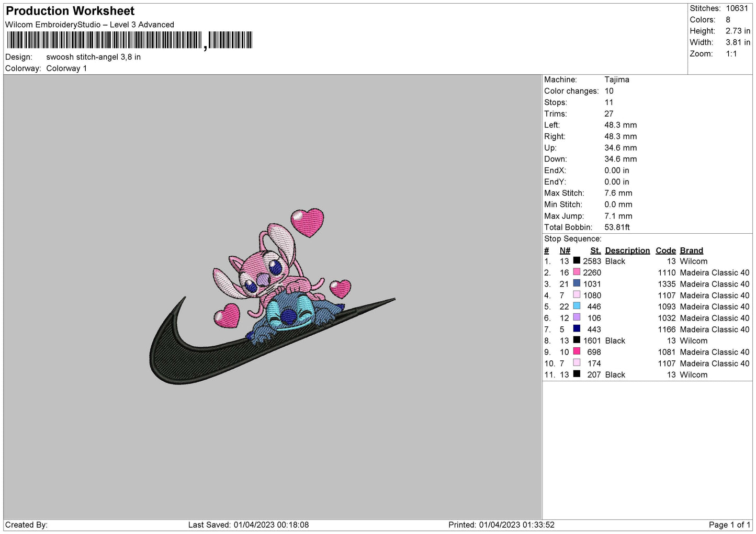The width and height of the screenshot is (756, 534).
Task: Click the large pink heart atop the design
Action: coord(307,222)
